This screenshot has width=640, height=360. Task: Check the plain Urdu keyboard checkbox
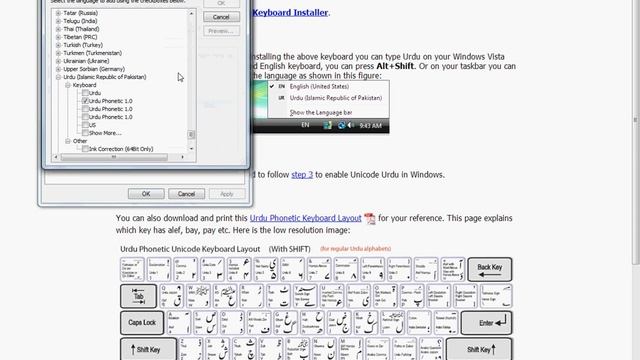pyautogui.click(x=85, y=93)
